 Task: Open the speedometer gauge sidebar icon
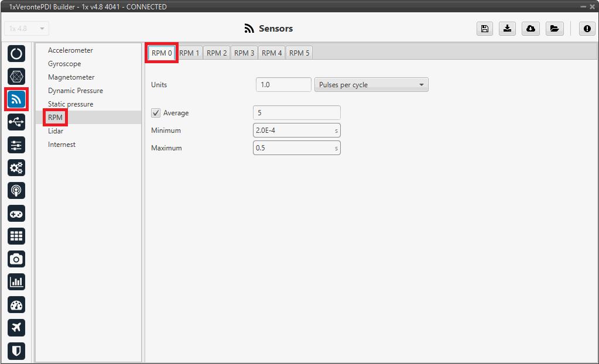coord(16,305)
